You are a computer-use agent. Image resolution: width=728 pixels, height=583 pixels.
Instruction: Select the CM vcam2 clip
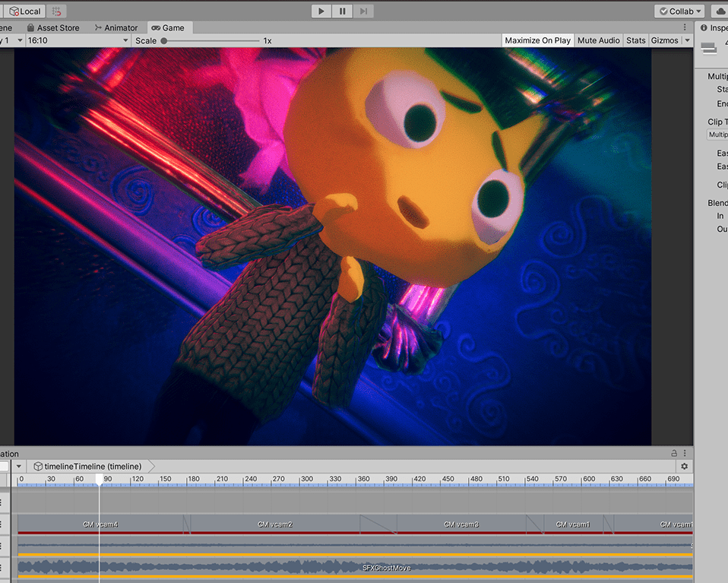point(275,524)
